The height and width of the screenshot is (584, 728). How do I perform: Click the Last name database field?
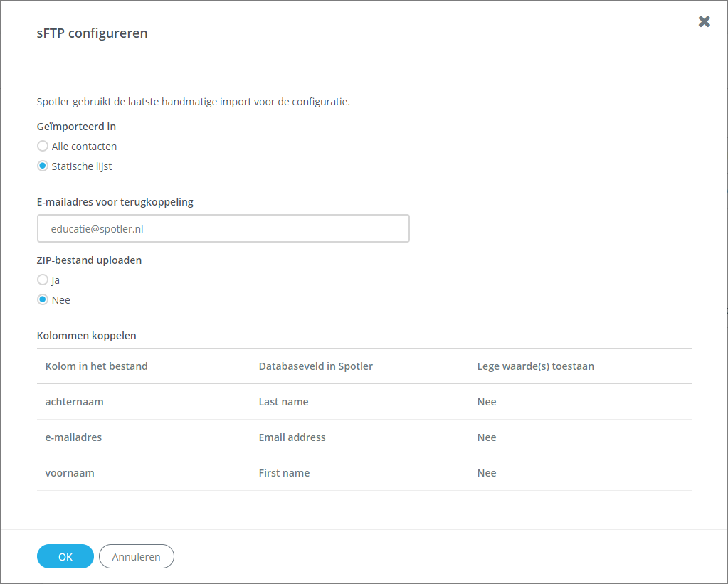[284, 402]
